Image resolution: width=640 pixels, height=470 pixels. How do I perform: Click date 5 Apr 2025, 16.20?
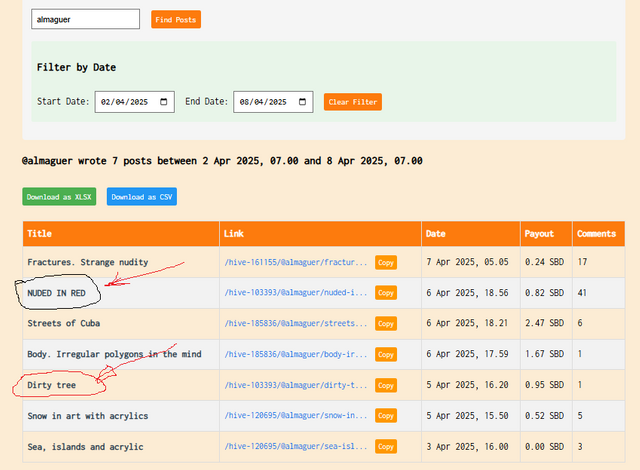[467, 385]
